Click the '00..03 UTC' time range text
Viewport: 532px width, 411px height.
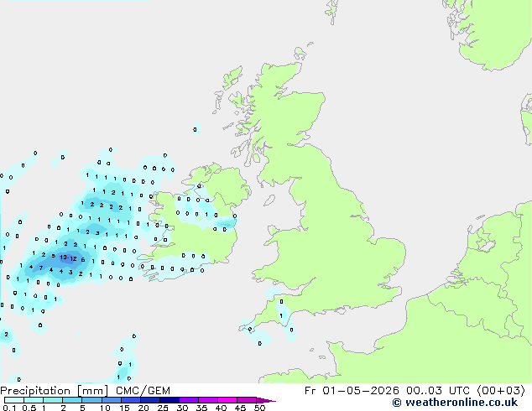click(438, 391)
